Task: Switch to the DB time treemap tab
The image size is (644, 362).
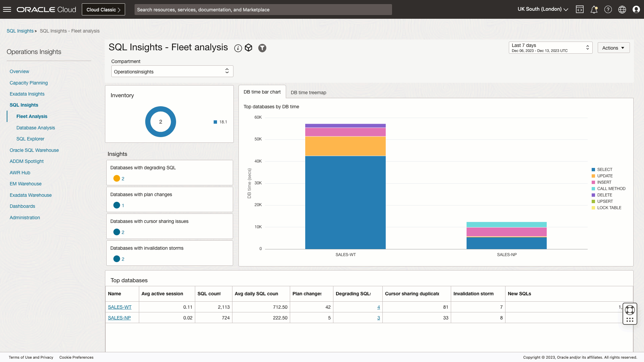Action: (x=308, y=93)
